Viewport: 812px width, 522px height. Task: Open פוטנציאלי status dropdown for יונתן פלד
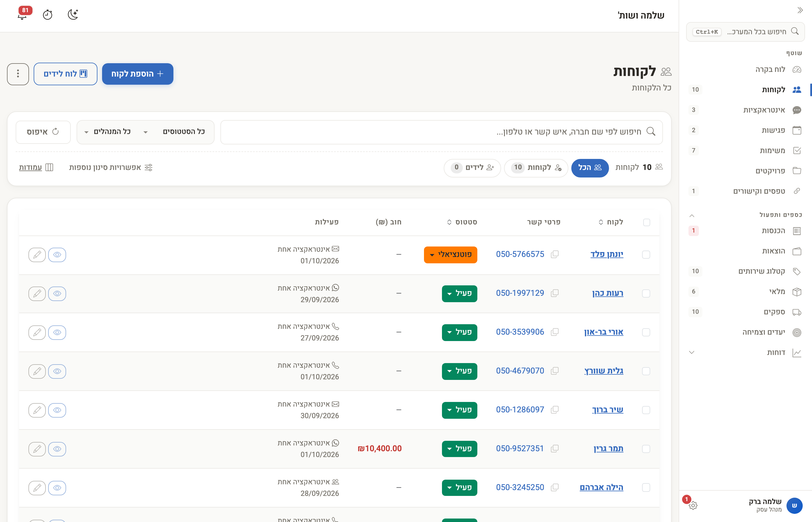pos(450,255)
